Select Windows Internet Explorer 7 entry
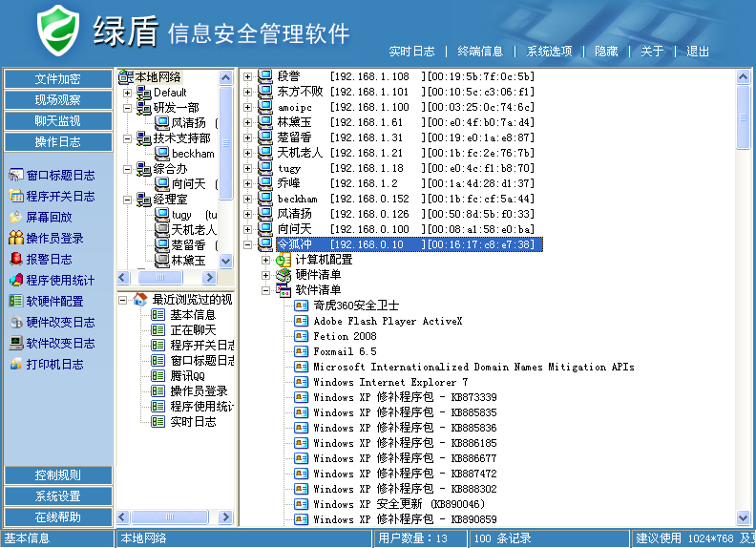 [390, 382]
